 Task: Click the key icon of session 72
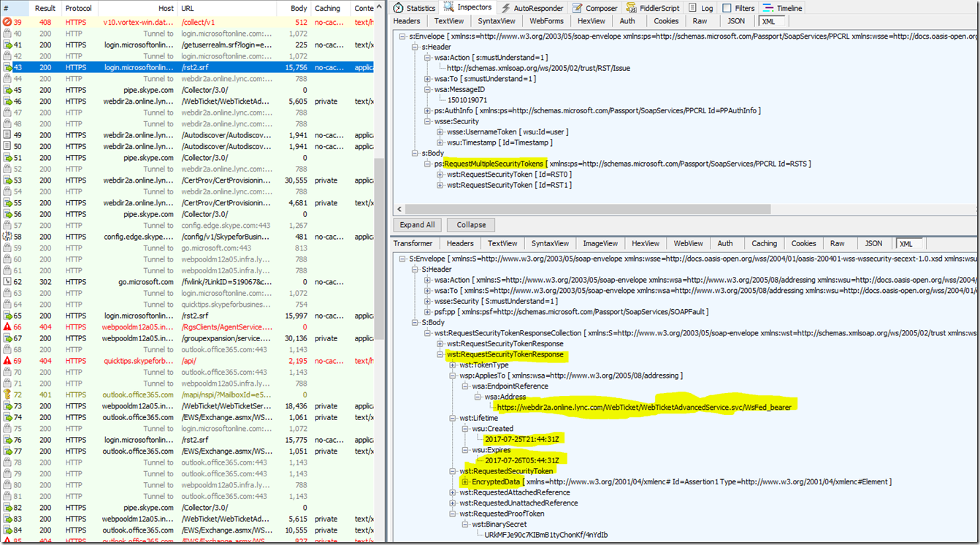tap(7, 395)
